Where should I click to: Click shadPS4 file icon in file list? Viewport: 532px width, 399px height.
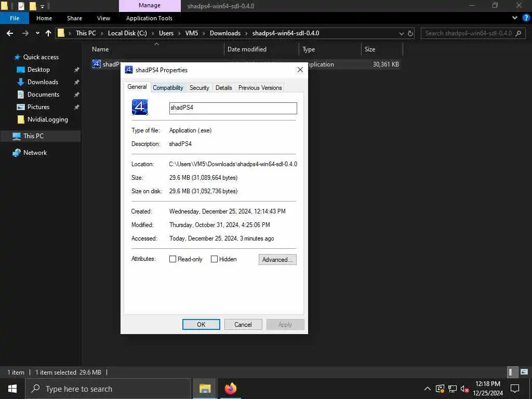click(x=96, y=64)
